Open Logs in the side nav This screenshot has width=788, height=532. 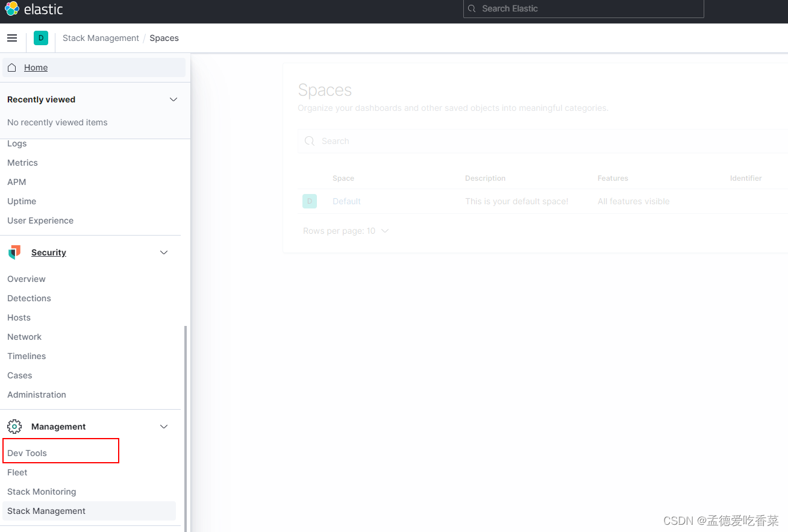coord(17,143)
